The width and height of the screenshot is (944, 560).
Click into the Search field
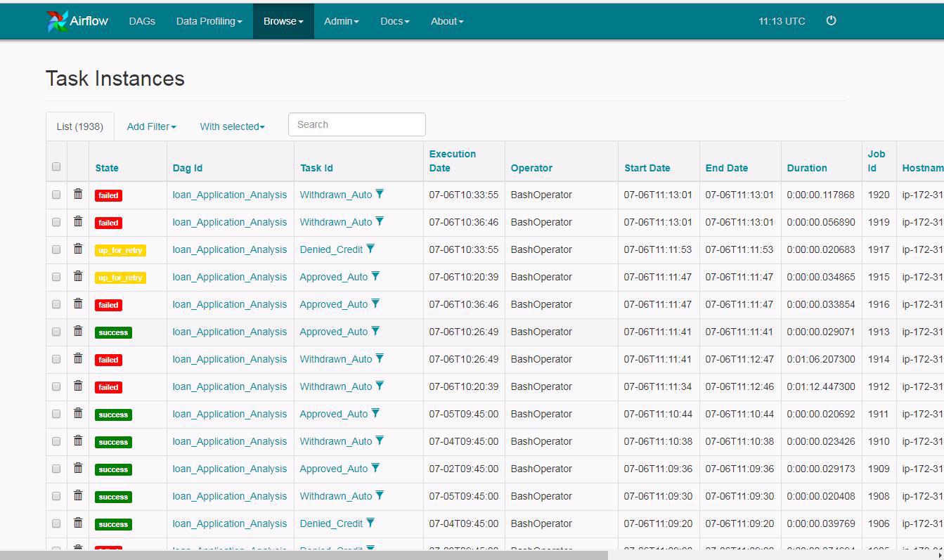pos(357,124)
